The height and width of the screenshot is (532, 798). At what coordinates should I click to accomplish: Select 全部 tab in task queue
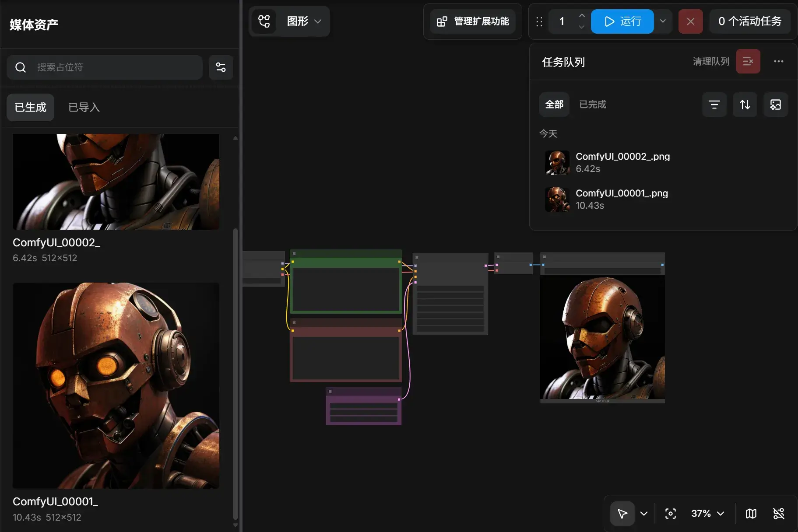tap(554, 104)
